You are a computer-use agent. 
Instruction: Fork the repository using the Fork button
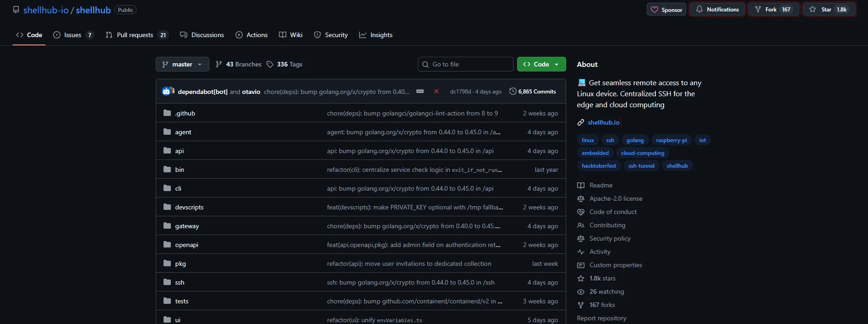click(773, 10)
